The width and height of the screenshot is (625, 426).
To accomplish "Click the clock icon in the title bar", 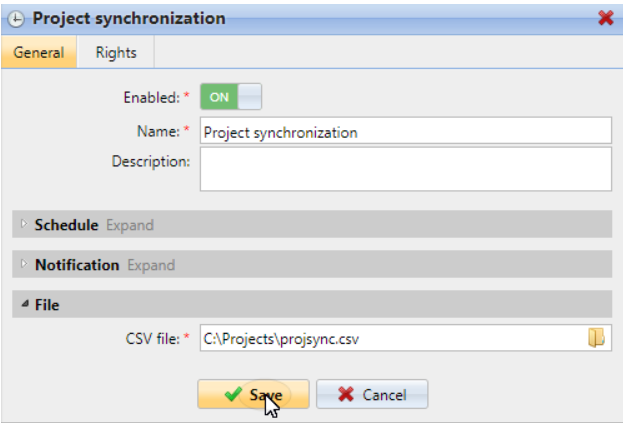I will point(17,19).
